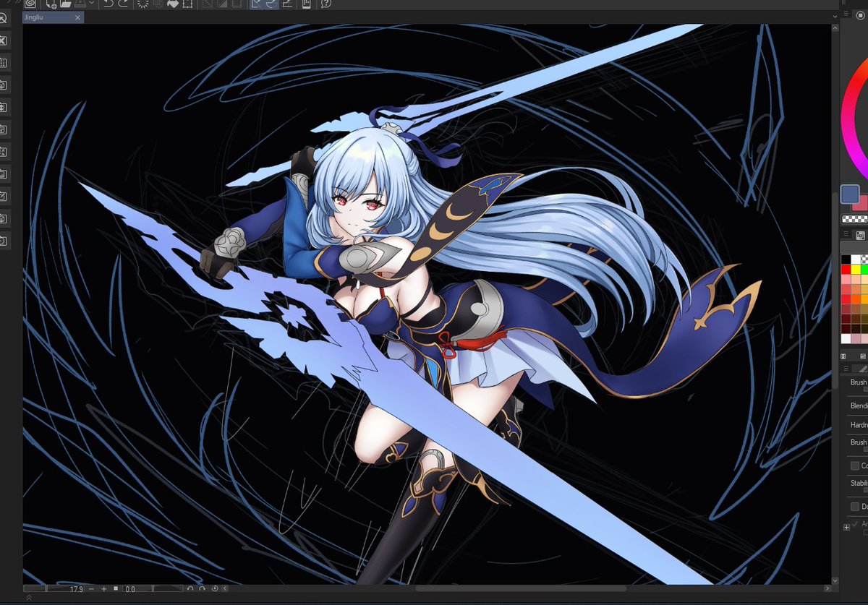Click the 'Hardn' hardness setting

(x=859, y=425)
